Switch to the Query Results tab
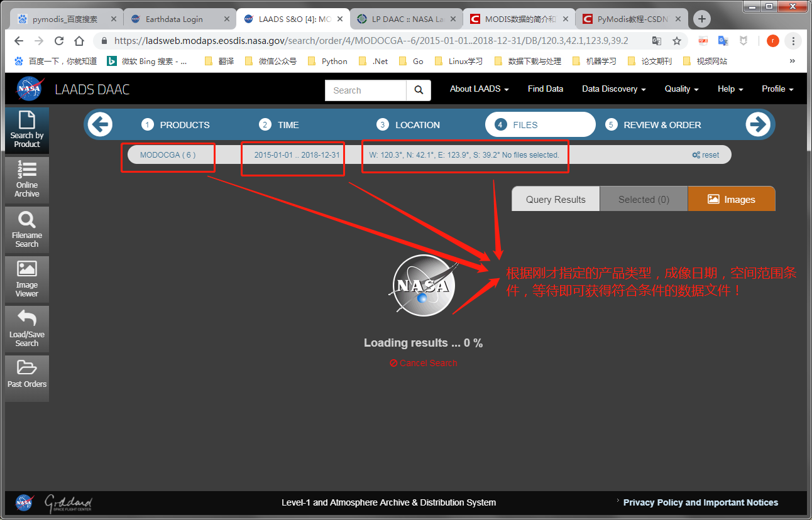The height and width of the screenshot is (520, 812). point(555,198)
